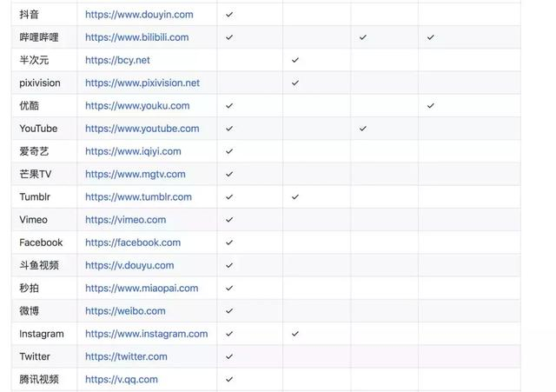Click the first checkmark in bilibili row

coord(229,37)
